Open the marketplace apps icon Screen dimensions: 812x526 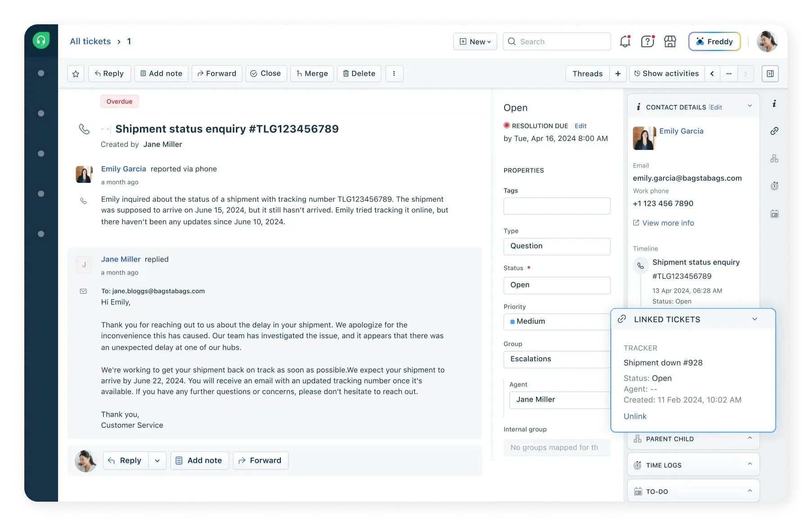pyautogui.click(x=670, y=41)
